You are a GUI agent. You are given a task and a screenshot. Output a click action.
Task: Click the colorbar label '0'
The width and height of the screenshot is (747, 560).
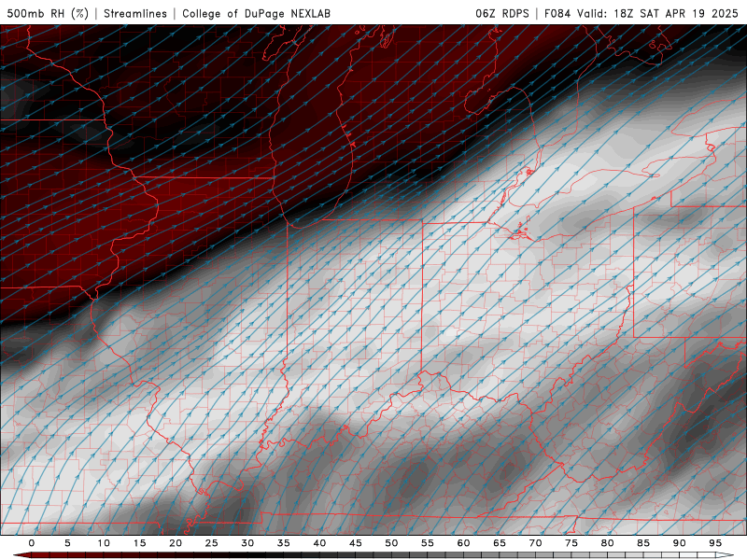click(32, 543)
